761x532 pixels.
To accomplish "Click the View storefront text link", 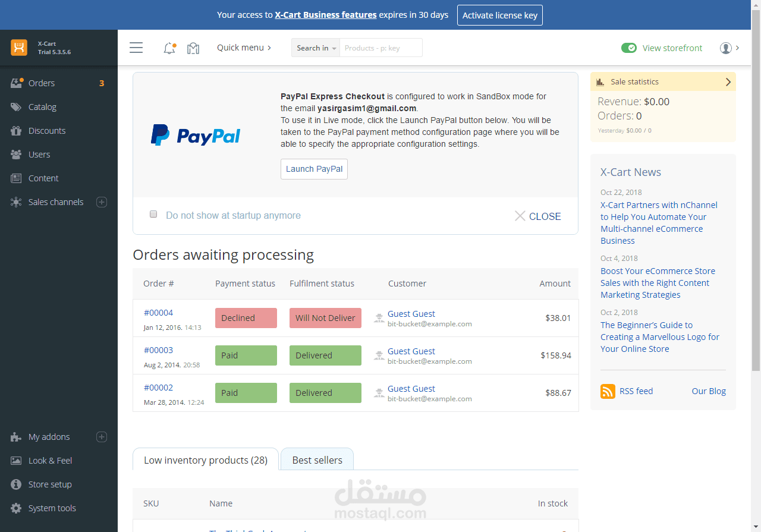I will click(672, 48).
